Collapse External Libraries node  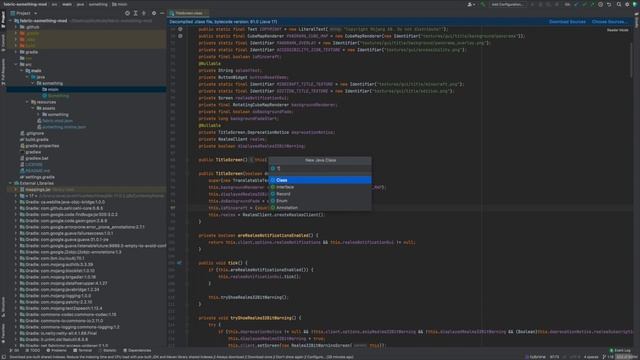point(11,183)
